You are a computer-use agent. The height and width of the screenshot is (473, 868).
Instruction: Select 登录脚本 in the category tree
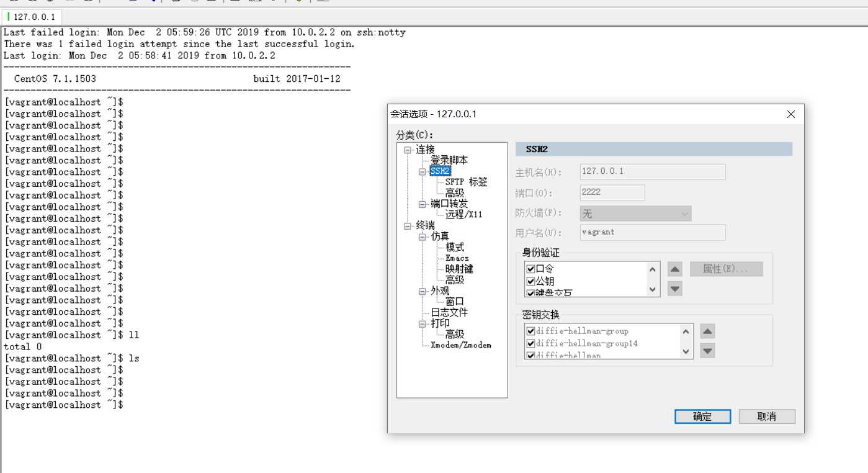tap(449, 160)
